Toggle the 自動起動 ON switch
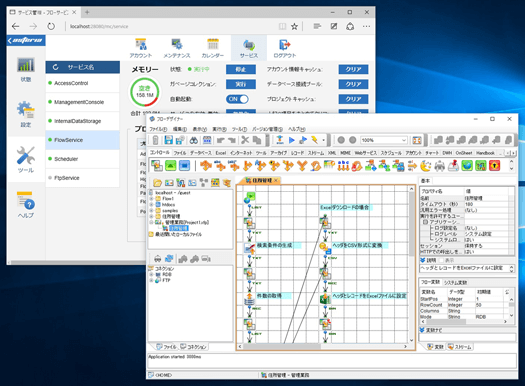Image resolution: width=525 pixels, height=386 pixels. (x=237, y=99)
